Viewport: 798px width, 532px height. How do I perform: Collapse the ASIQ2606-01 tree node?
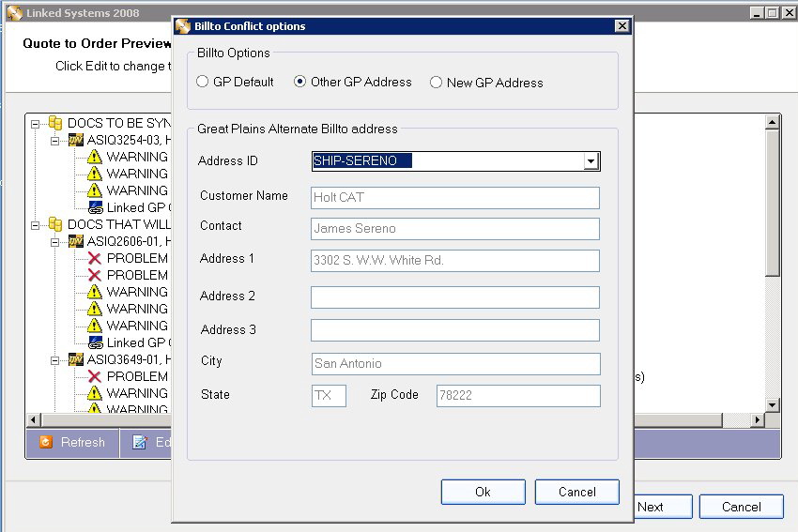pyautogui.click(x=55, y=242)
